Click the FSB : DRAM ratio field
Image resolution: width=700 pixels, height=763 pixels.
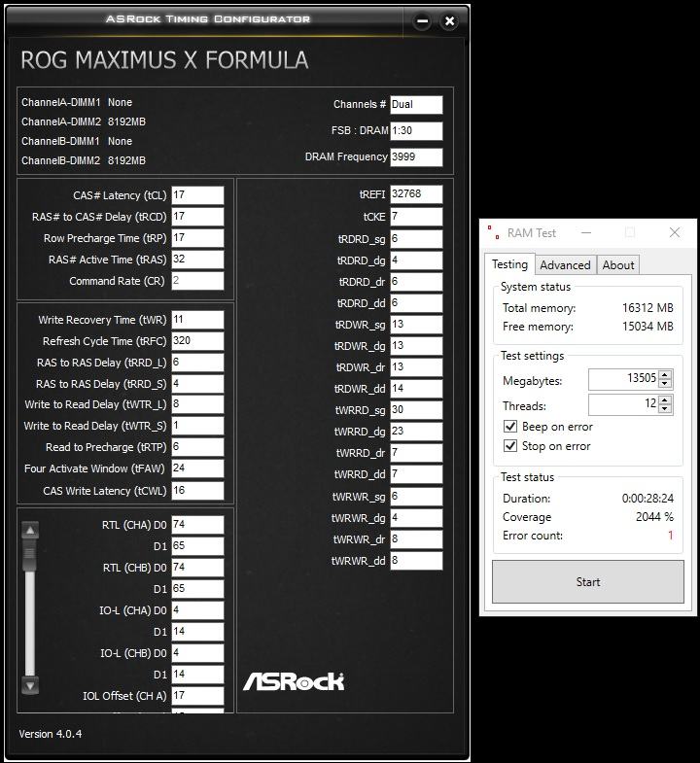(417, 131)
